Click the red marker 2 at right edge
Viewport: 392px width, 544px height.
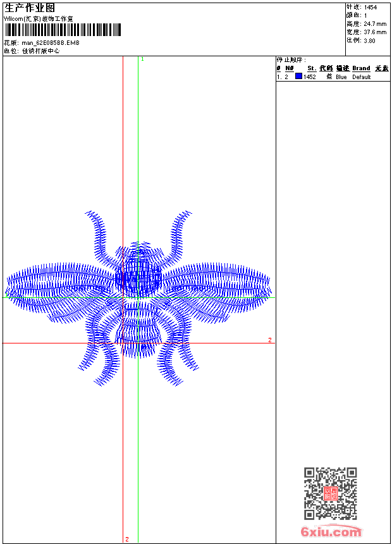click(x=270, y=340)
